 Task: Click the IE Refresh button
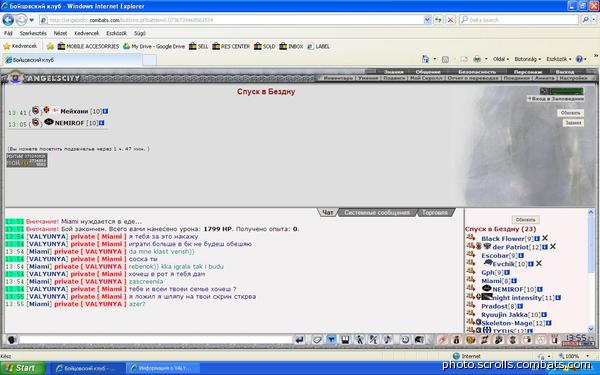point(438,20)
